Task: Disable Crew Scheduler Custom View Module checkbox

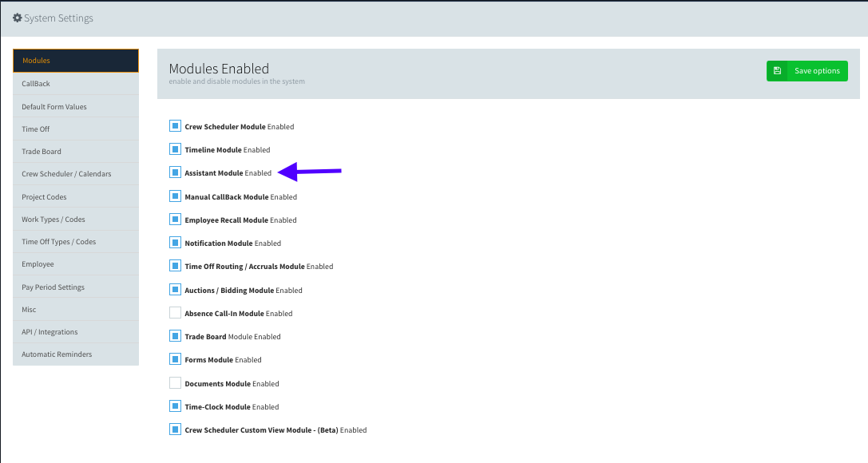Action: pos(175,429)
